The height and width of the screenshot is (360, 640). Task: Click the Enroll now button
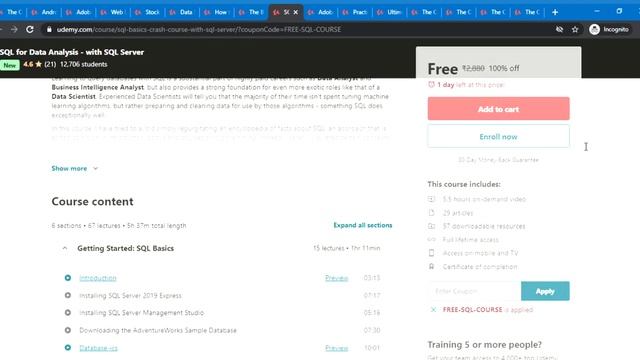pyautogui.click(x=498, y=136)
